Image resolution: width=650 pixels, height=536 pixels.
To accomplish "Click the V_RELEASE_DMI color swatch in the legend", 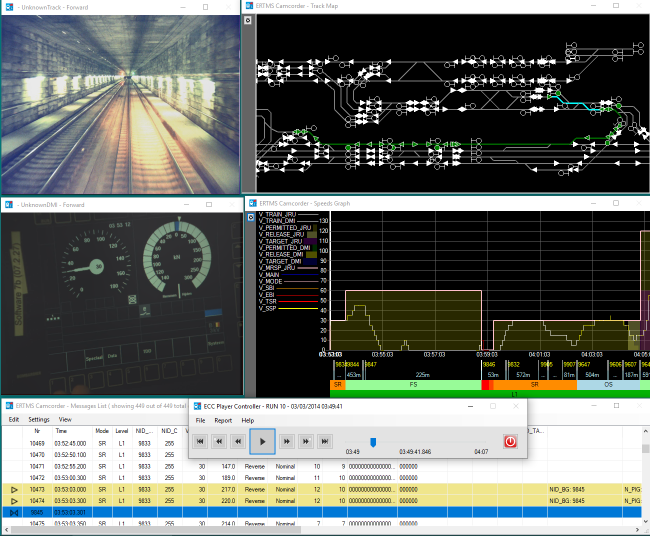I will (312, 255).
